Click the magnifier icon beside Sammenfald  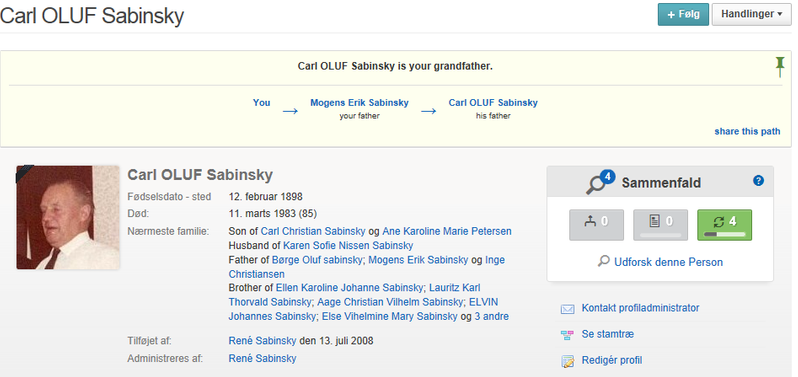pyautogui.click(x=597, y=185)
